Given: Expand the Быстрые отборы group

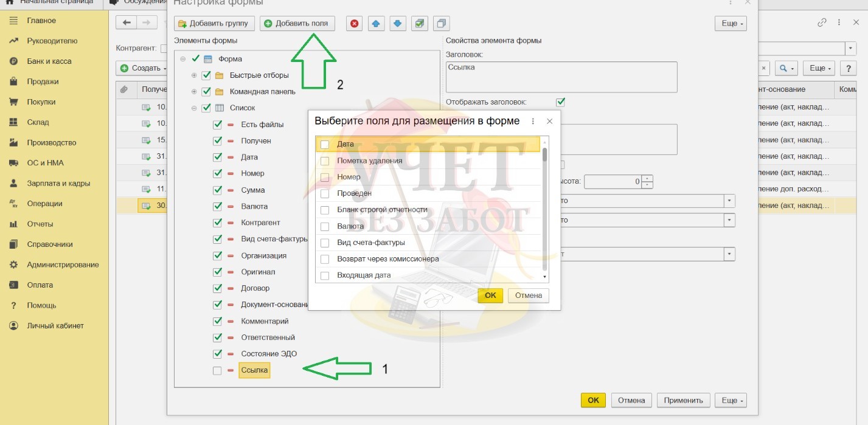Looking at the screenshot, I should [194, 75].
